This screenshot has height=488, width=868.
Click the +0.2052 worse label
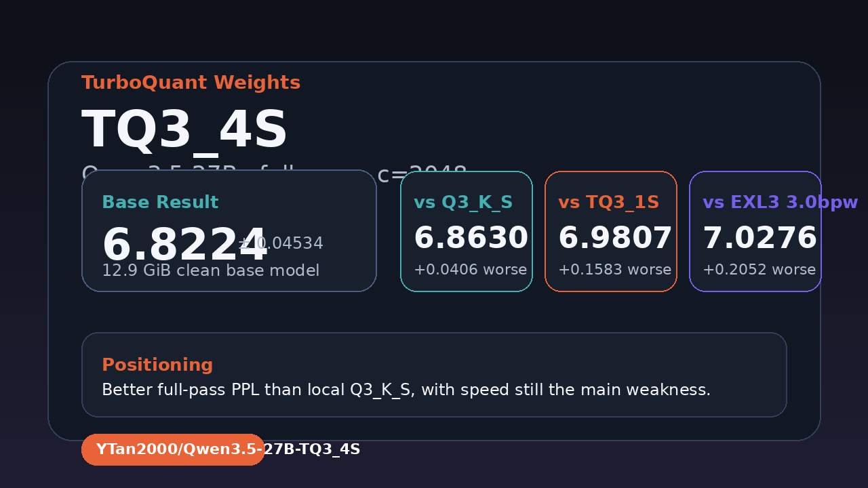coord(759,270)
